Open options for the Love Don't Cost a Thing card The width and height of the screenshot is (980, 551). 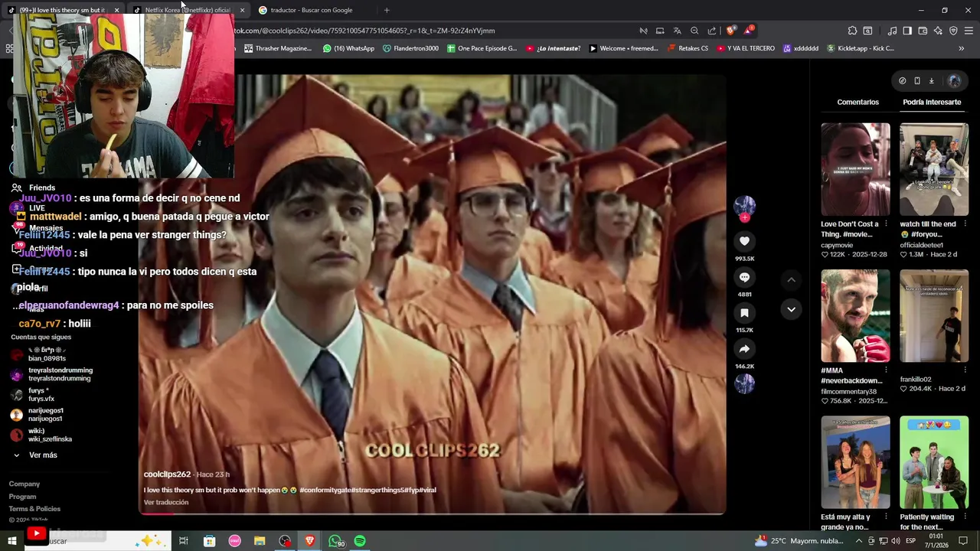886,224
